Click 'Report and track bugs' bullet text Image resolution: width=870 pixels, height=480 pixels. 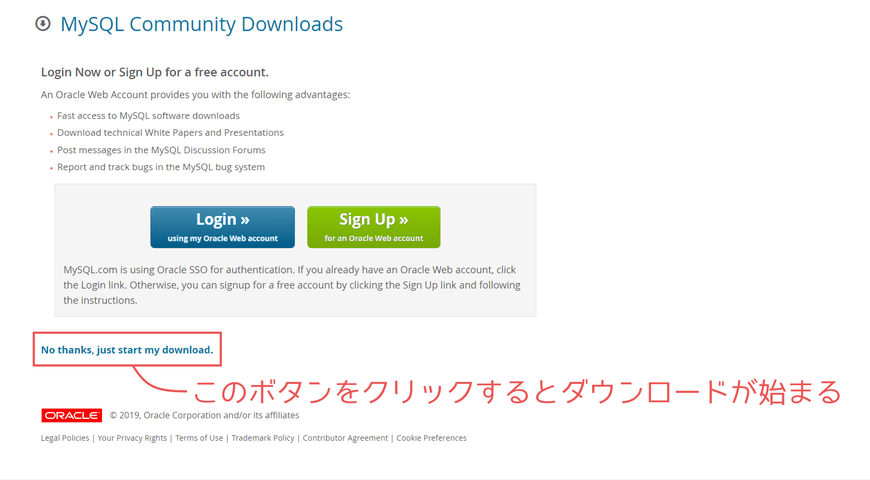(x=161, y=167)
